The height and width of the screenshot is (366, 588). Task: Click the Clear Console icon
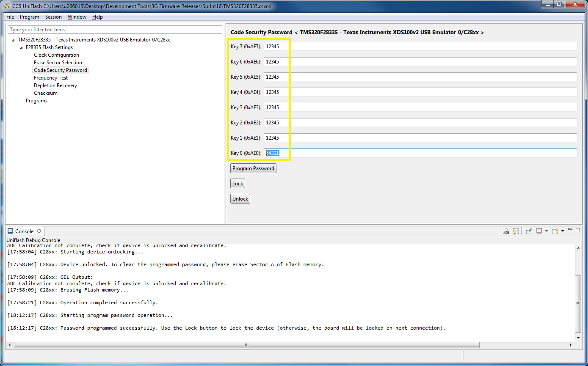pyautogui.click(x=505, y=231)
